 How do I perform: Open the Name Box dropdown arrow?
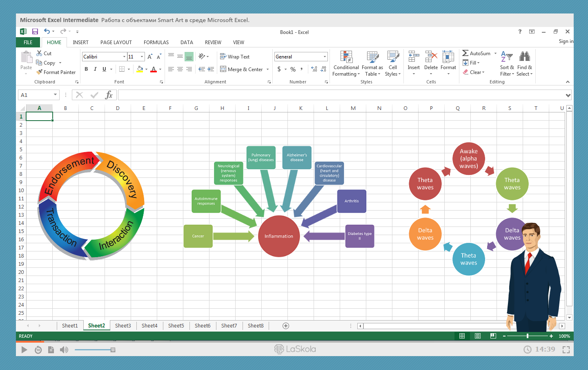55,95
